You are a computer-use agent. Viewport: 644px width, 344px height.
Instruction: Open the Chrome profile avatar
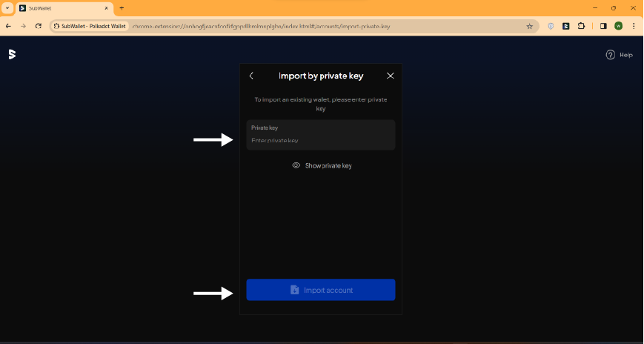pos(619,26)
